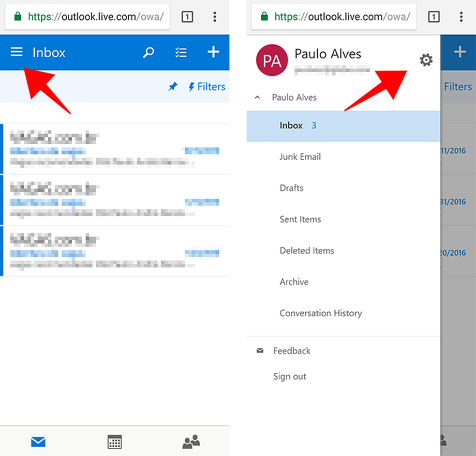Compose a new email with the left screen's plus icon
This screenshot has width=476, height=456.
click(x=213, y=52)
